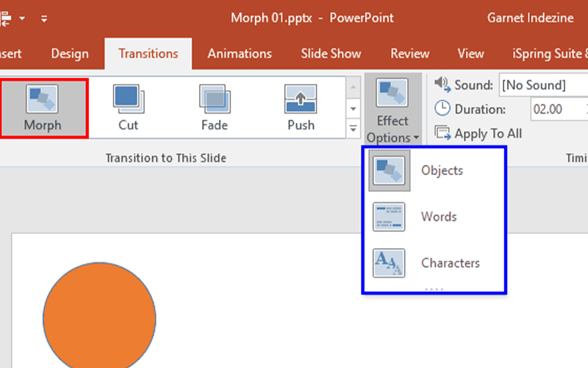Select the Objects effect option
Viewport: 588px width, 368px height.
(x=435, y=171)
